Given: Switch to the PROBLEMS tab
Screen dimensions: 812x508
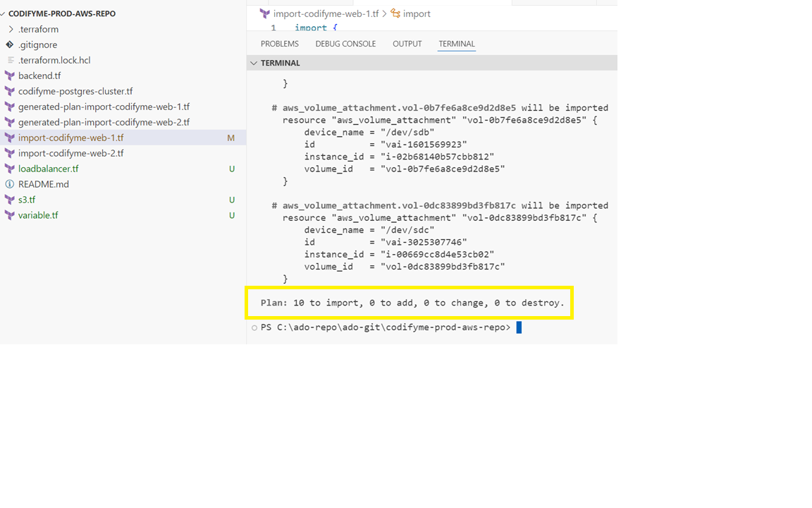Looking at the screenshot, I should point(280,44).
